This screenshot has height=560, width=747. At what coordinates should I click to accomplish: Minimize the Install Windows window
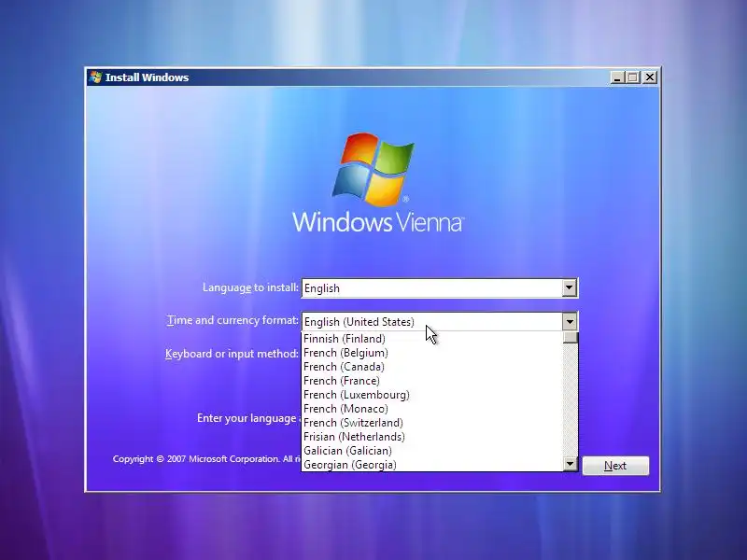[617, 77]
